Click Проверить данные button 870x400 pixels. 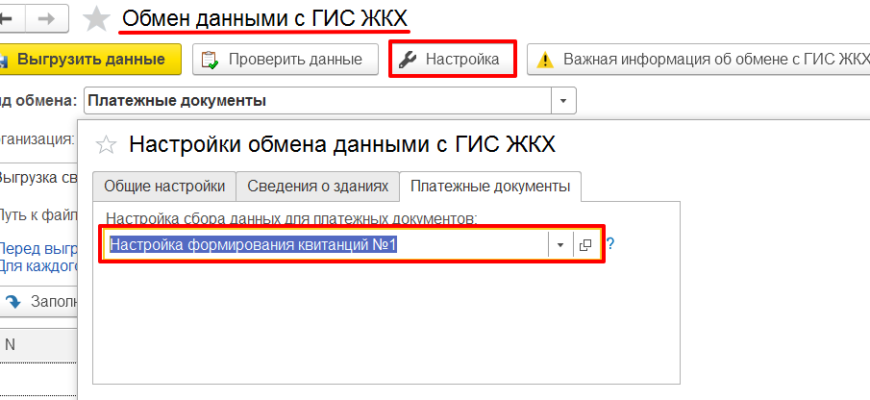[285, 59]
